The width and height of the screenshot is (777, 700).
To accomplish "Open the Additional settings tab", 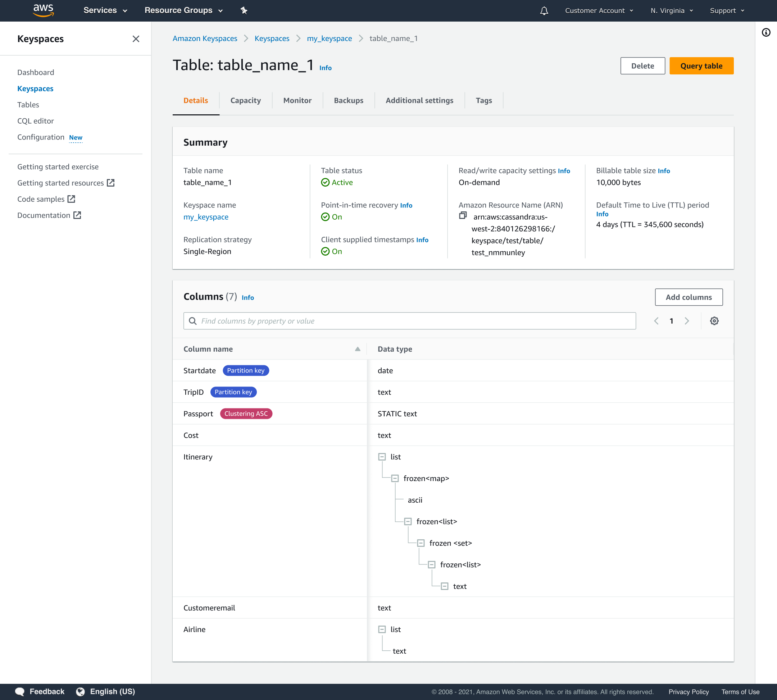I will click(x=419, y=100).
